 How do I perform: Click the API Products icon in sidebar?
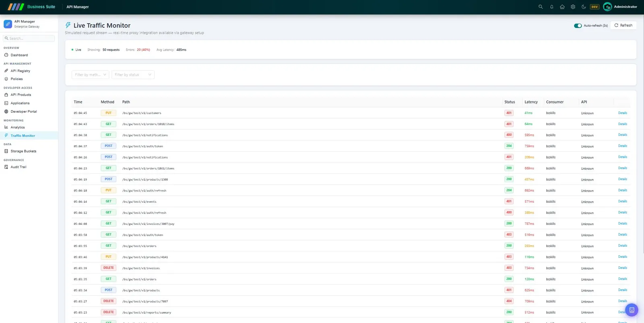[x=6, y=95]
